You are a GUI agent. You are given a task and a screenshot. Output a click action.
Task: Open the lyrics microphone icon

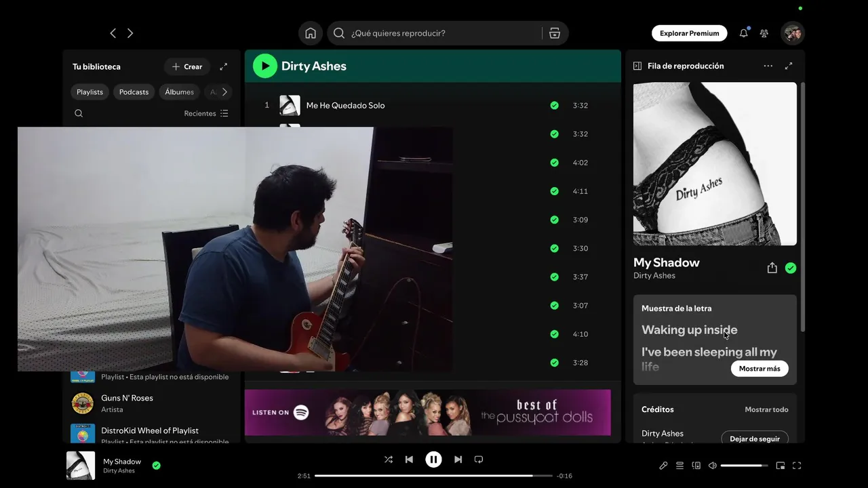pos(663,466)
